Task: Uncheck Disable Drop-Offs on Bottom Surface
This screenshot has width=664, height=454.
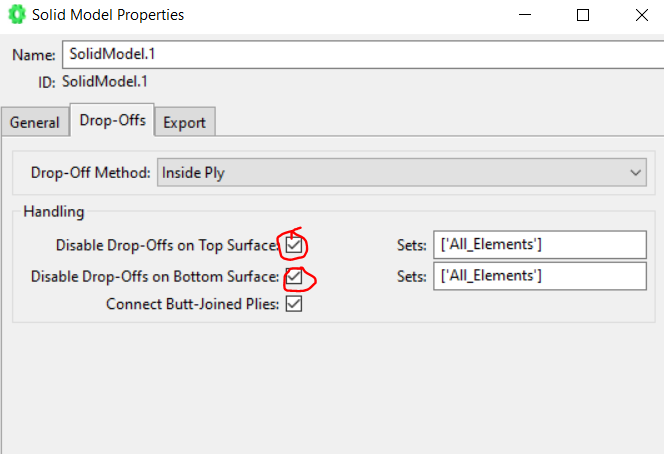Action: coord(294,275)
